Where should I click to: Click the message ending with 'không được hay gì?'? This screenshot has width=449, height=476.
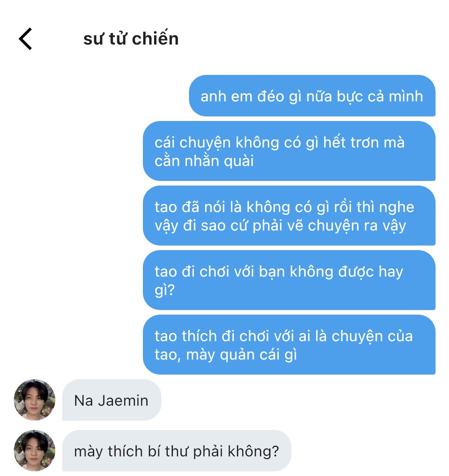coord(289,280)
